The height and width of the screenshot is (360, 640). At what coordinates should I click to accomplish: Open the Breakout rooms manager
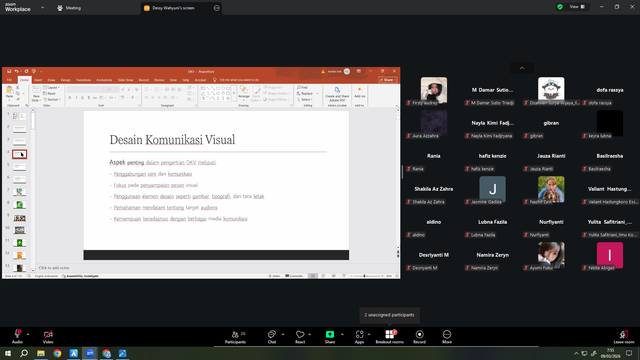click(x=389, y=337)
